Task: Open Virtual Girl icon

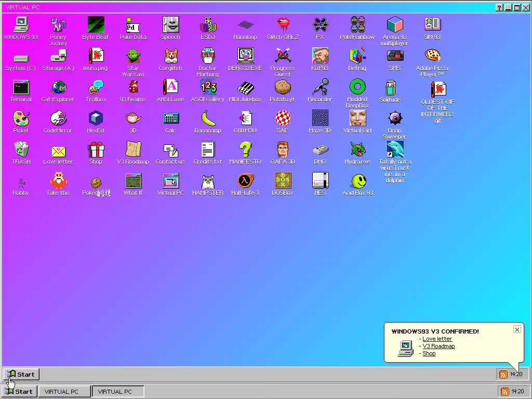Action: click(357, 118)
